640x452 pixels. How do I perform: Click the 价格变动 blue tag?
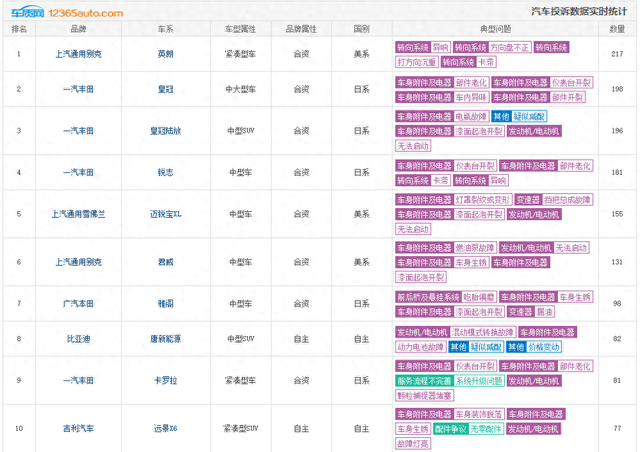(544, 347)
